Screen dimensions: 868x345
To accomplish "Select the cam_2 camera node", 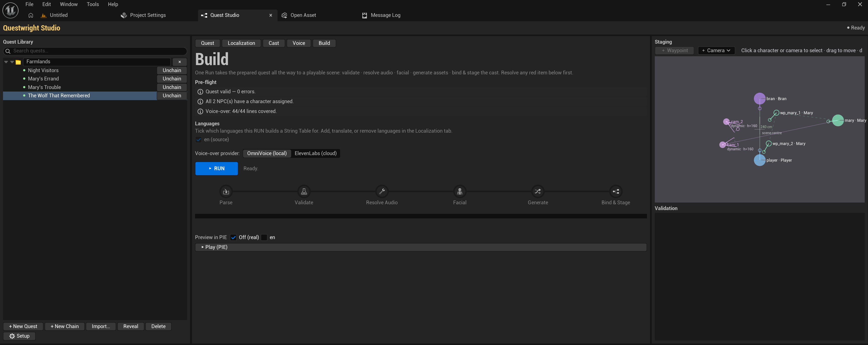I will click(x=726, y=122).
